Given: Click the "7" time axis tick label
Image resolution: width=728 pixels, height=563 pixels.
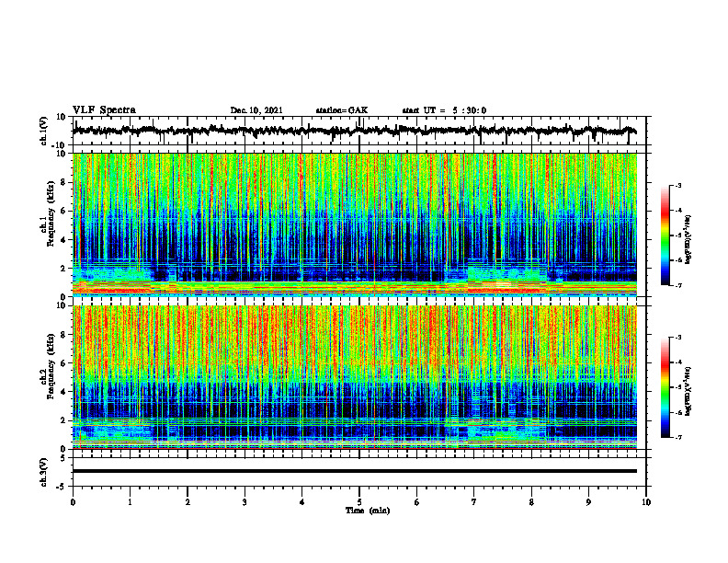Looking at the screenshot, I should point(474,502).
